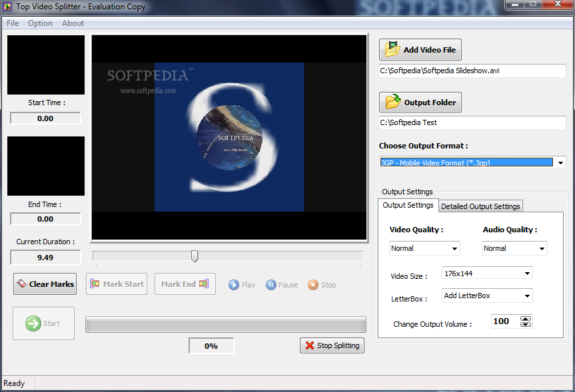Viewport: 575px width, 392px height.
Task: Click the orange Stop icon
Action: 313,285
